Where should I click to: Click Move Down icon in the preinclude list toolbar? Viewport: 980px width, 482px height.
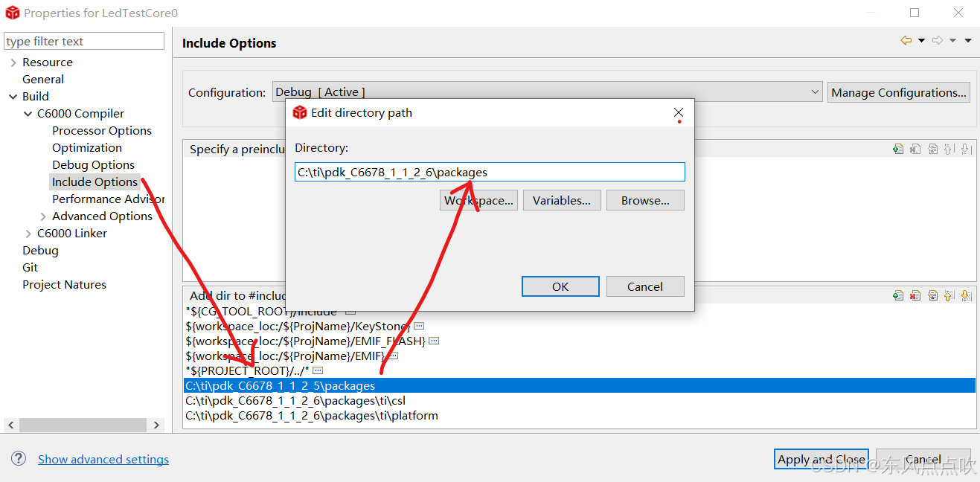pos(965,149)
